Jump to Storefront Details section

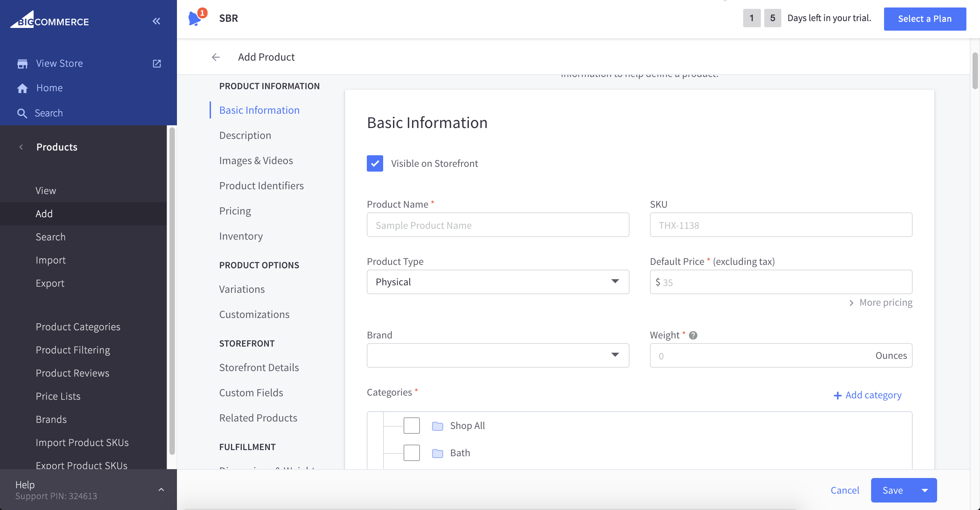point(259,367)
